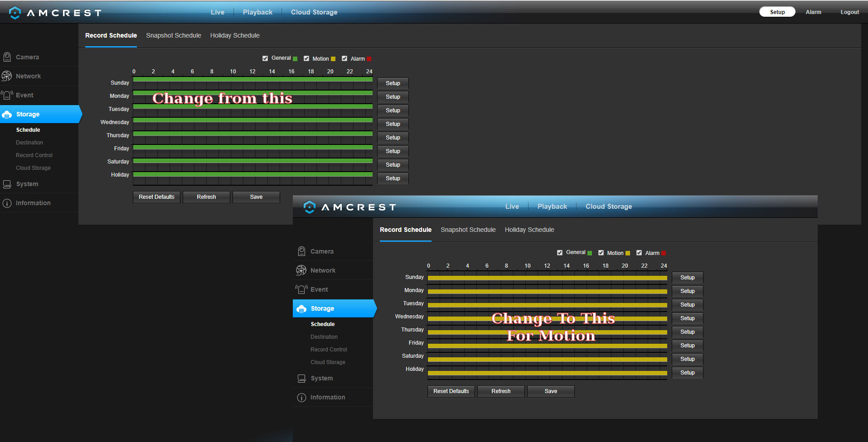
Task: Toggle Motion checkbox in upper schedule
Action: point(306,58)
